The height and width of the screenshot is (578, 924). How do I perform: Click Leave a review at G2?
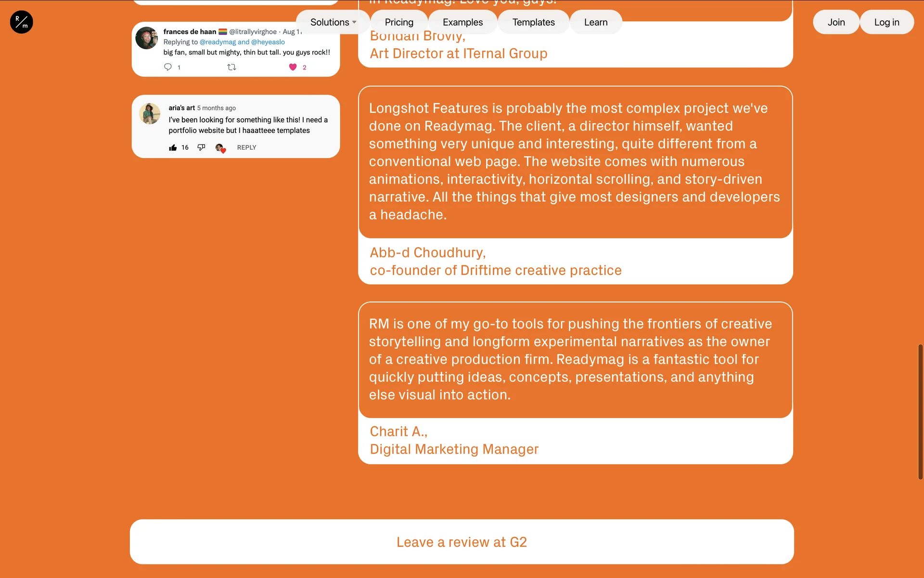coord(462,542)
